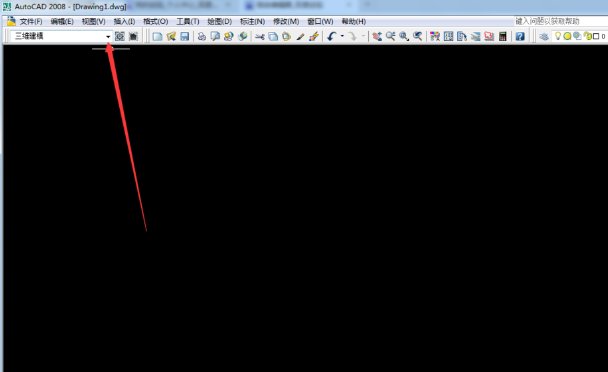Click the Plot printer icon

click(202, 36)
